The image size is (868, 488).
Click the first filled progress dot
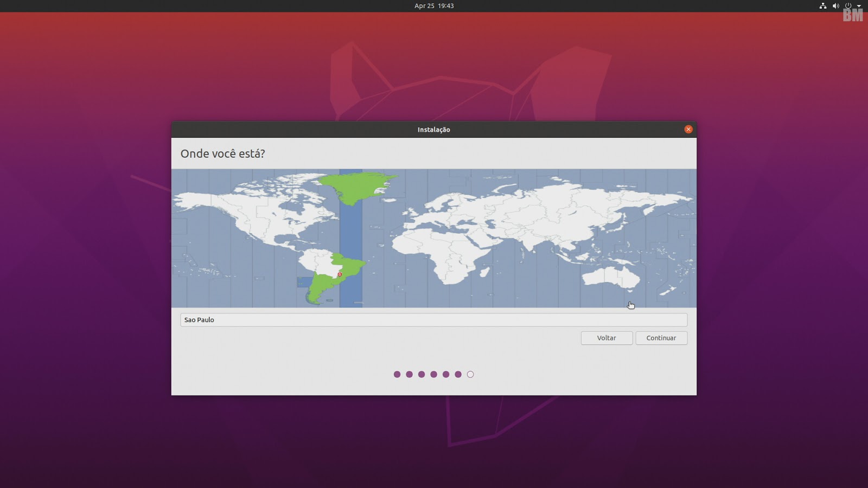[397, 374]
